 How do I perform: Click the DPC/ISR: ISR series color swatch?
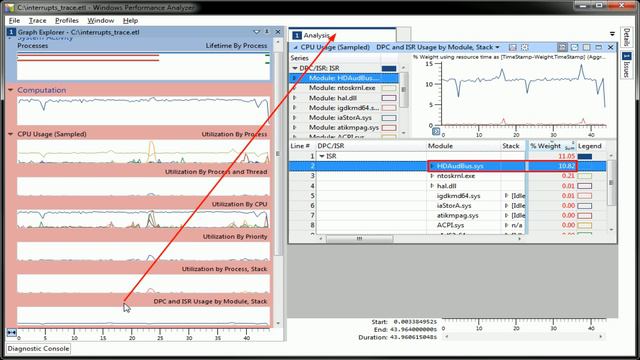[389, 68]
